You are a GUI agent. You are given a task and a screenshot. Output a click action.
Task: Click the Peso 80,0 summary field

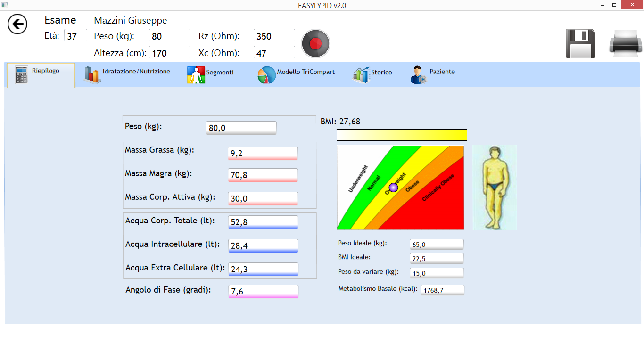[241, 128]
